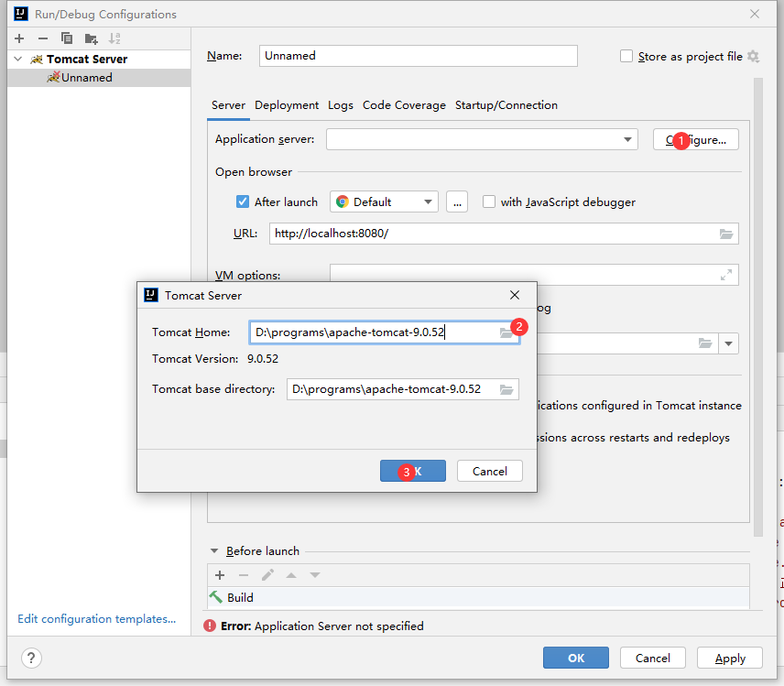Move configuration into new folder
The image size is (784, 686).
(91, 38)
